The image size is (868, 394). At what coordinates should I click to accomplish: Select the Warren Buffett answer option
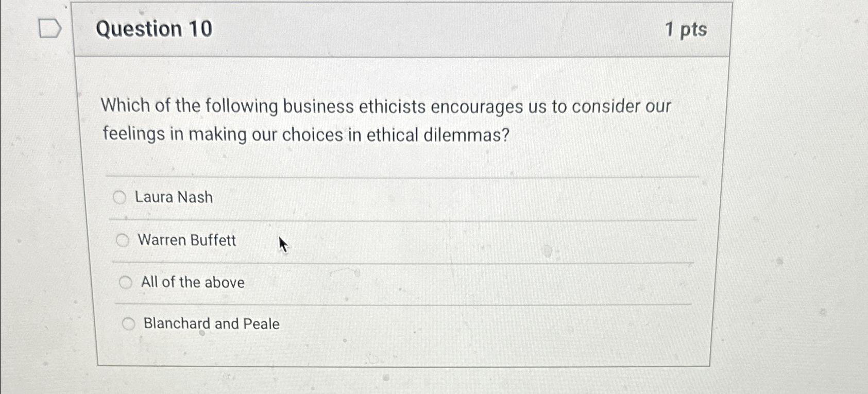coord(123,239)
